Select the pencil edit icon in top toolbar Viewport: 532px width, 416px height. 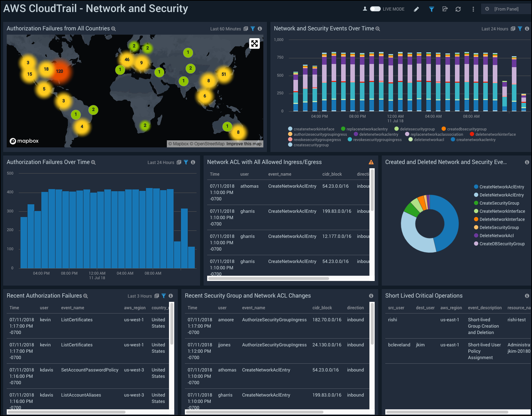coord(416,9)
